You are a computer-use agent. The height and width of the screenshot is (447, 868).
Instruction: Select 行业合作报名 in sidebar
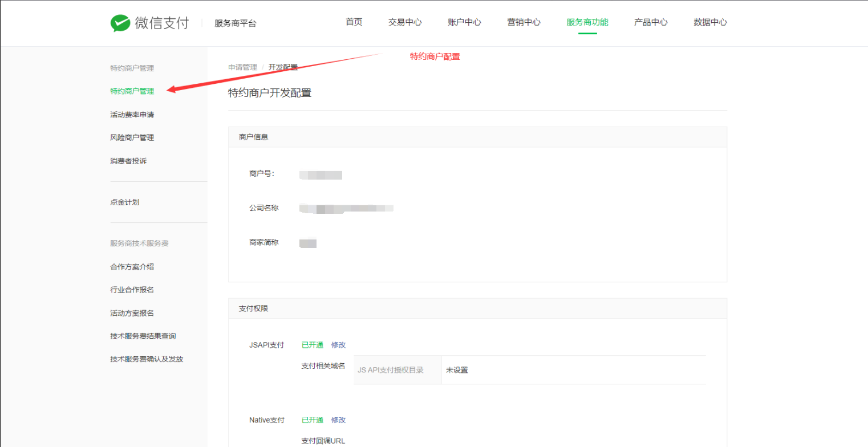pos(132,290)
